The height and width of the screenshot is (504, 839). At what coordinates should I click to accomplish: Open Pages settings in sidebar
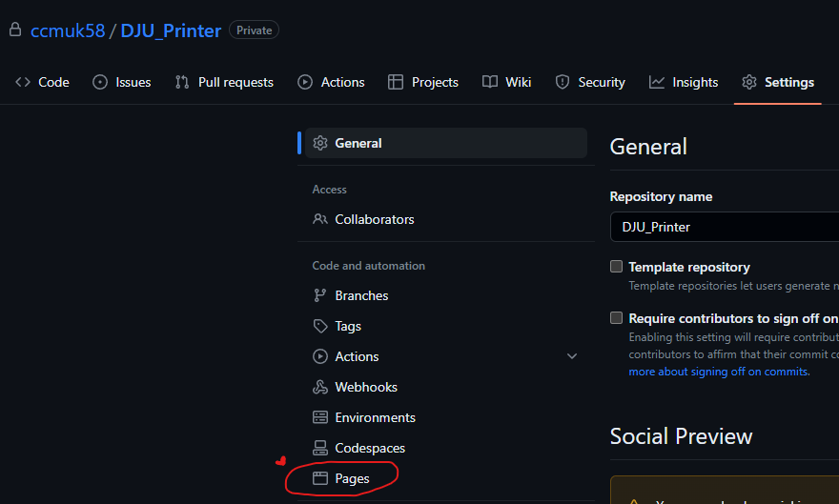tap(352, 478)
